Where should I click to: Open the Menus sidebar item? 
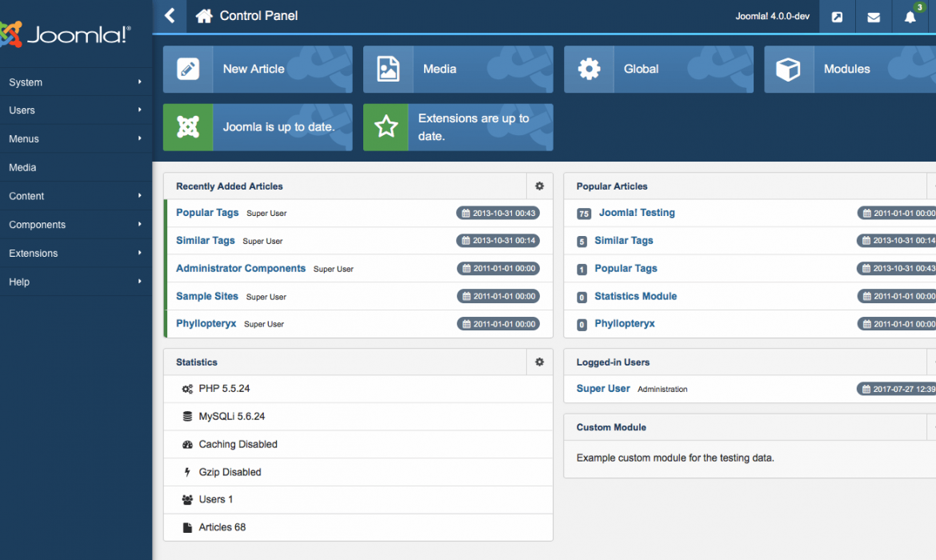click(76, 139)
